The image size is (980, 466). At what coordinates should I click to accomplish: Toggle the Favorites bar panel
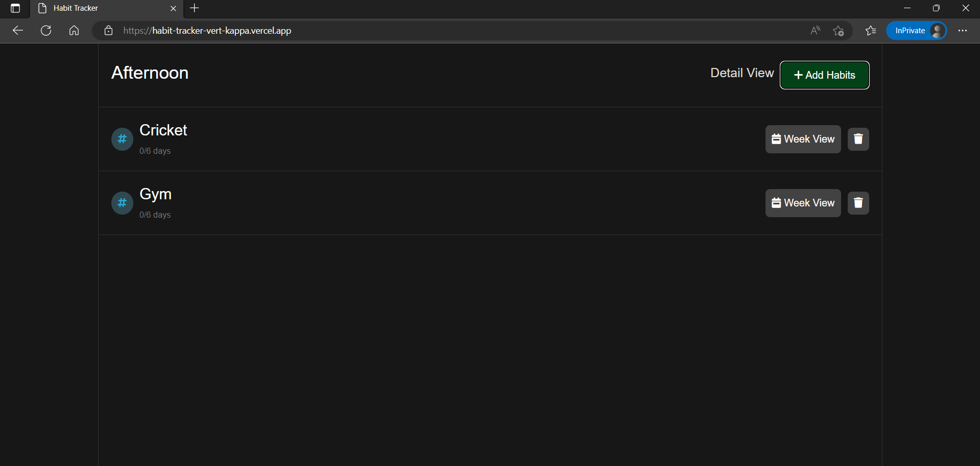[870, 30]
